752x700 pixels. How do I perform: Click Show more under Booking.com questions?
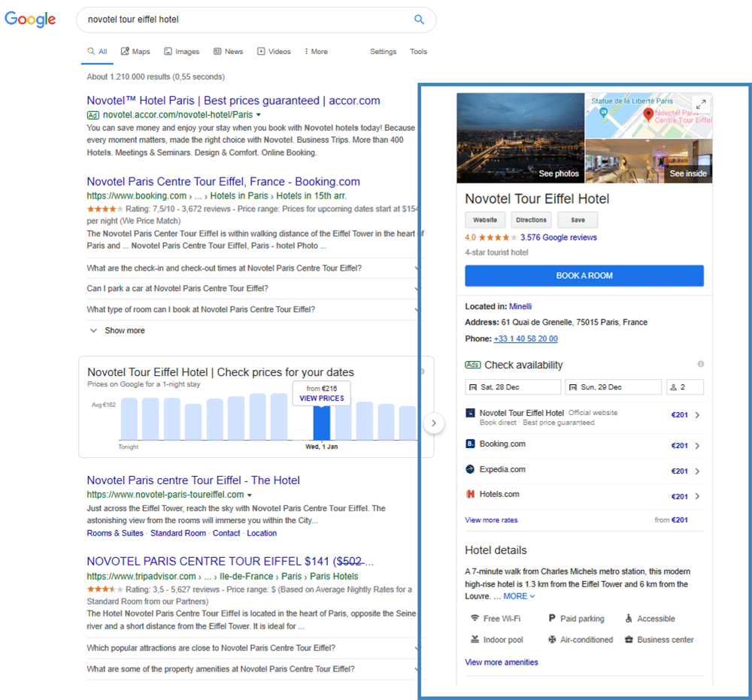coord(117,330)
